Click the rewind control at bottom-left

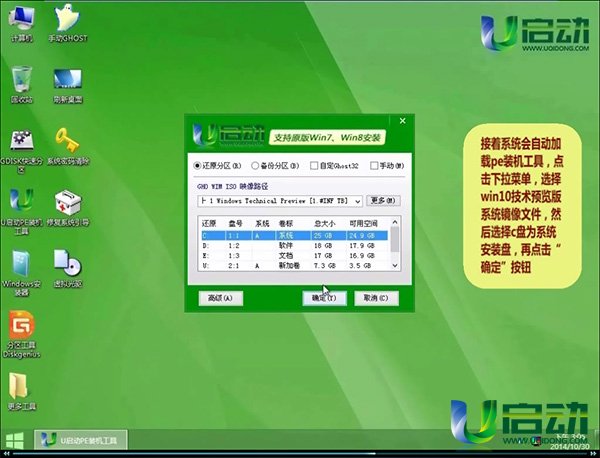(6, 454)
